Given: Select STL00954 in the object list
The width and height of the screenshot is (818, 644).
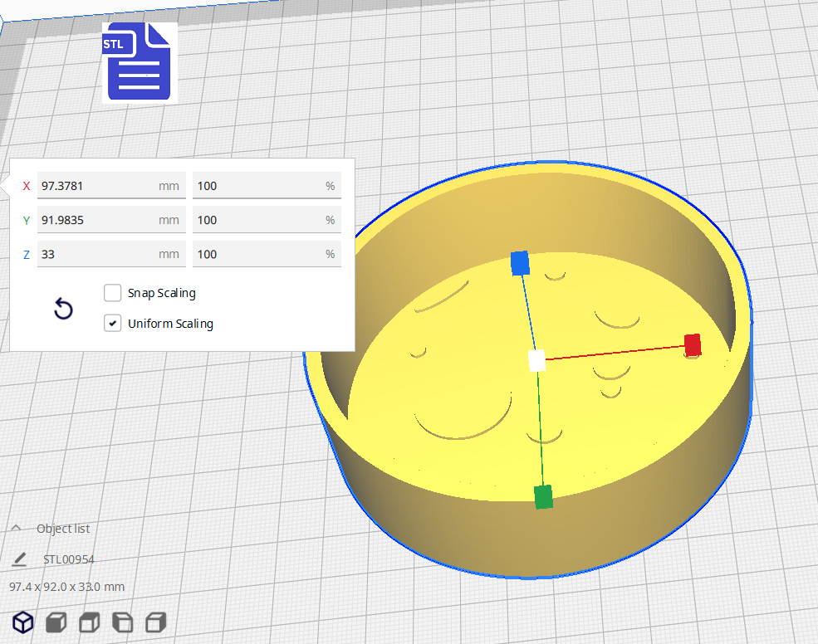Looking at the screenshot, I should pos(69,559).
